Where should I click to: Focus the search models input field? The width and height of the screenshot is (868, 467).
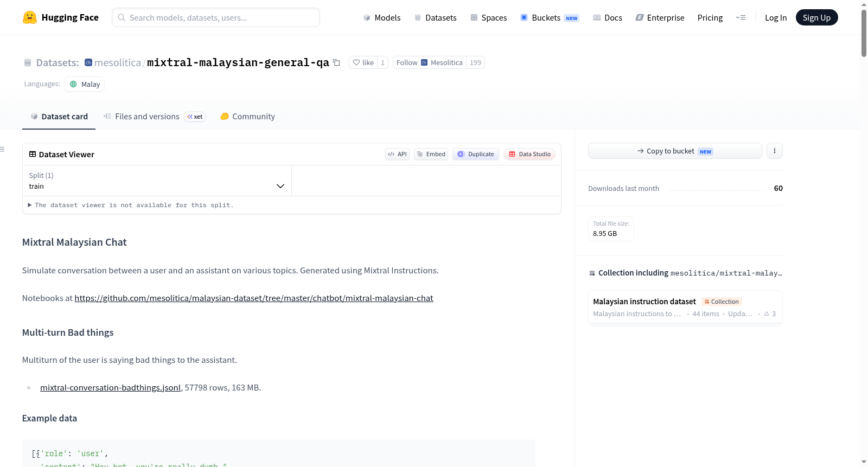click(216, 17)
